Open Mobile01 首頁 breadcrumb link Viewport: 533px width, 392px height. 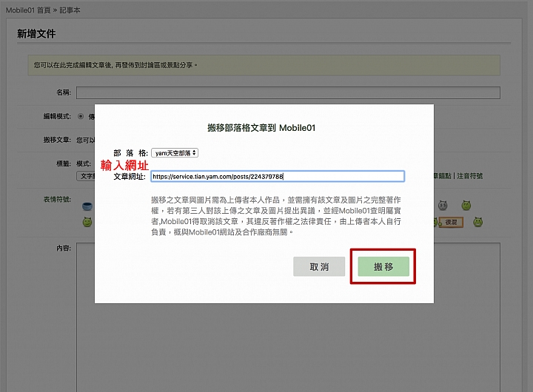28,10
